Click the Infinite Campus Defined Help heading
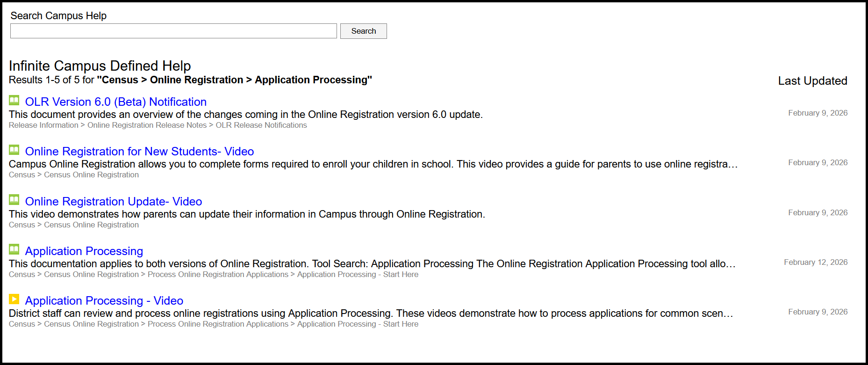The width and height of the screenshot is (868, 365). (x=100, y=66)
